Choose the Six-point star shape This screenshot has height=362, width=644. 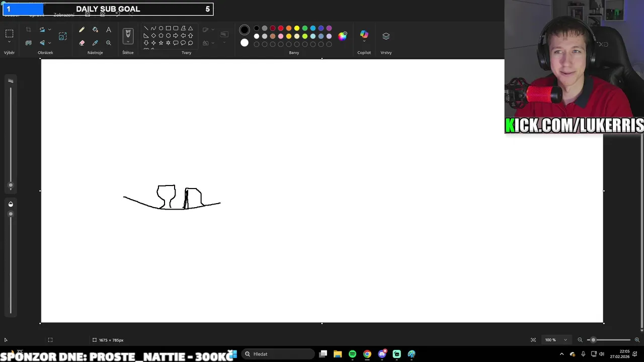[x=168, y=43]
